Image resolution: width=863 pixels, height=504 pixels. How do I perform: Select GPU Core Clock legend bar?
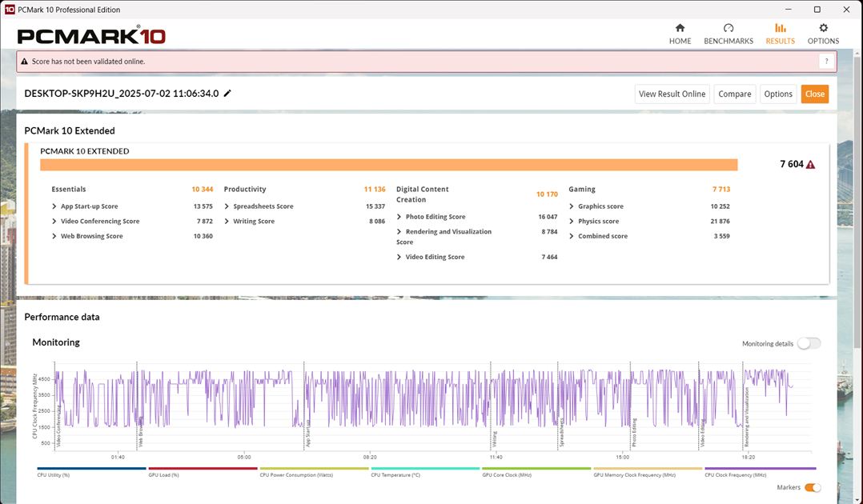pyautogui.click(x=536, y=469)
